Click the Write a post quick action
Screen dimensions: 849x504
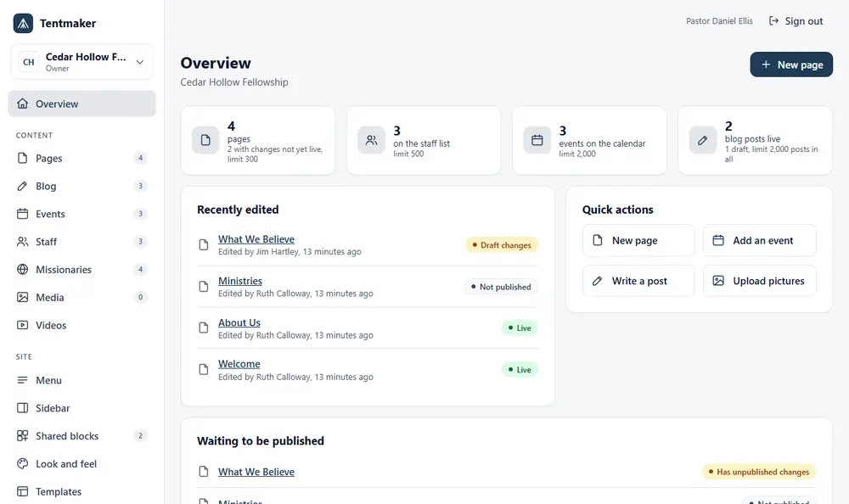[x=638, y=281]
